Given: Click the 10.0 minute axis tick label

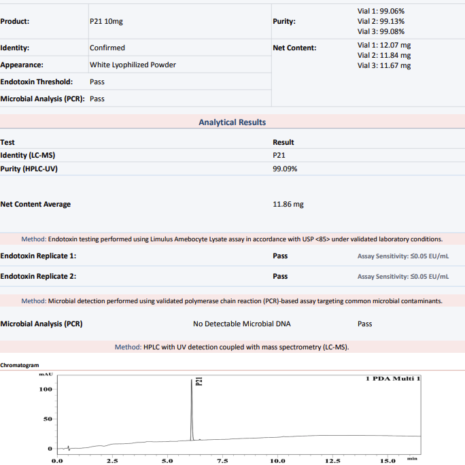Looking at the screenshot, I should (x=277, y=461).
